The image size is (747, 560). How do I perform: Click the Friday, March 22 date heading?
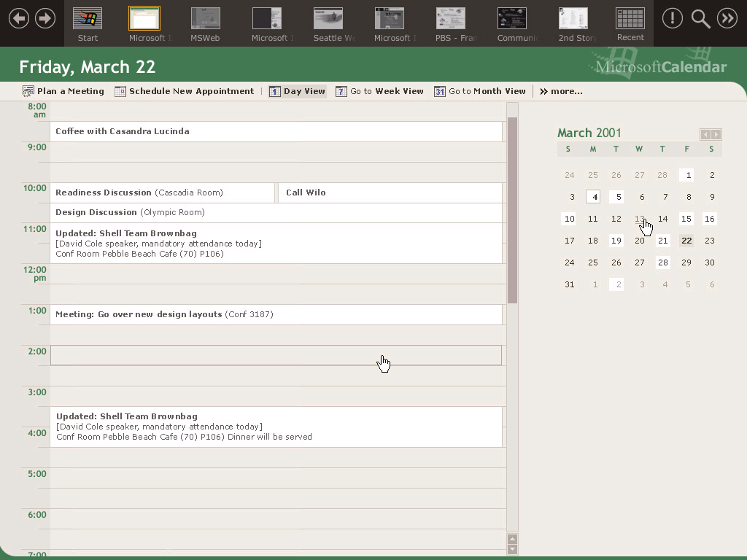pyautogui.click(x=88, y=67)
